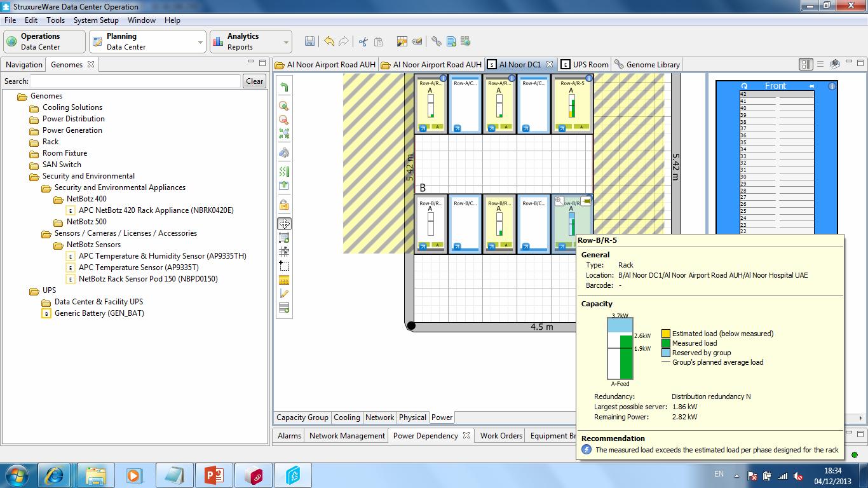Click the add document icon in toolbar
868x488 pixels.
click(x=451, y=41)
